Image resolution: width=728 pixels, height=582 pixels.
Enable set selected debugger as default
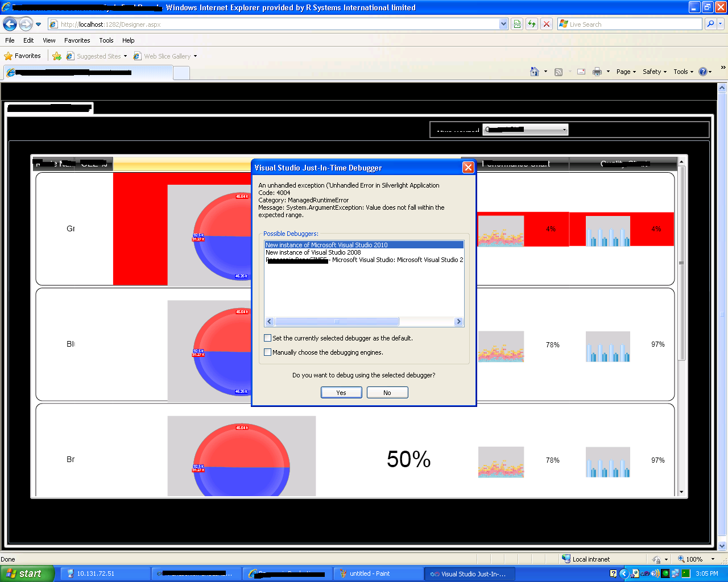pyautogui.click(x=267, y=338)
